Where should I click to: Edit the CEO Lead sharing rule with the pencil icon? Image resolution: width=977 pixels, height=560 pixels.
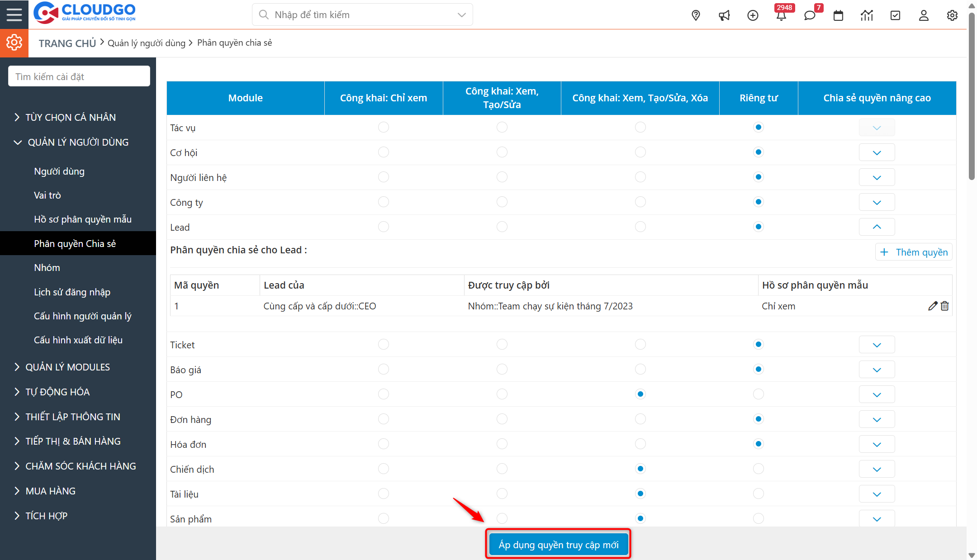tap(932, 306)
